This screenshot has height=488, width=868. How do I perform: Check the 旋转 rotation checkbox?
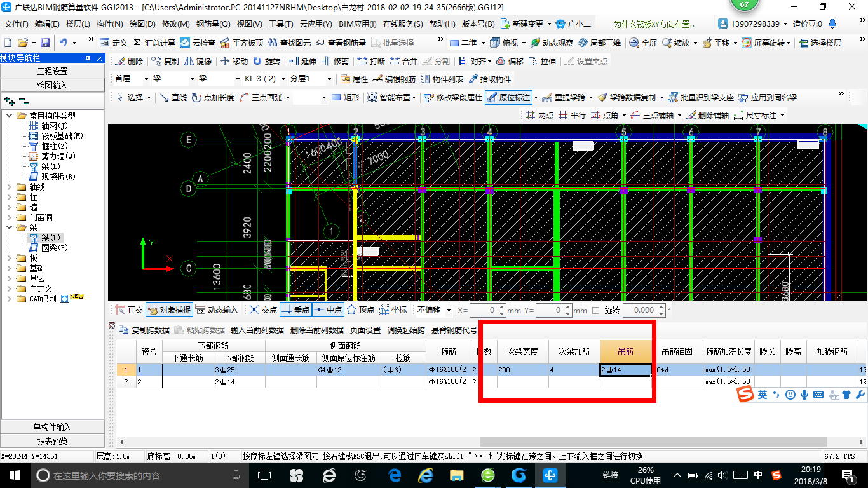[x=595, y=310]
